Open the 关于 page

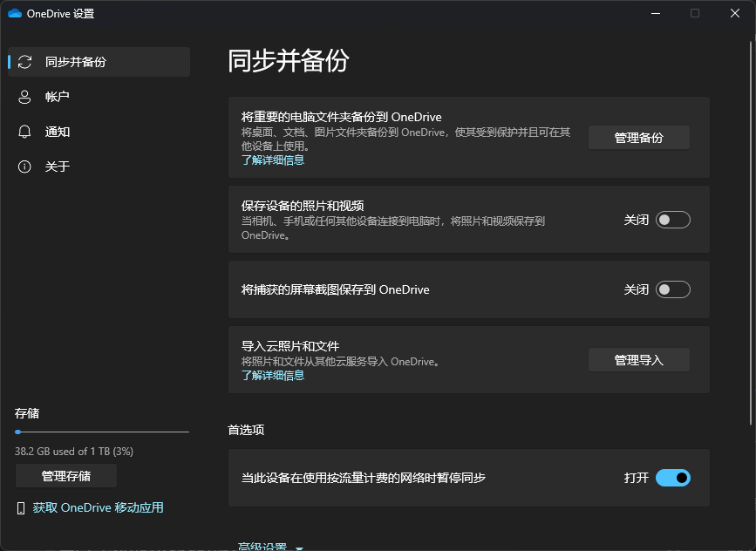pos(99,167)
